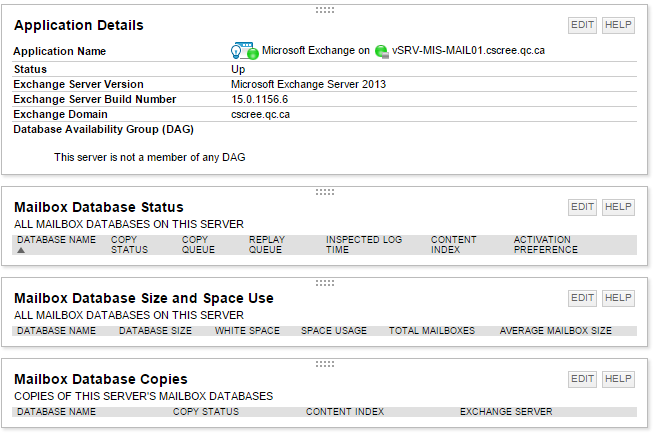
Task: Sort by White Space column
Action: 247,331
